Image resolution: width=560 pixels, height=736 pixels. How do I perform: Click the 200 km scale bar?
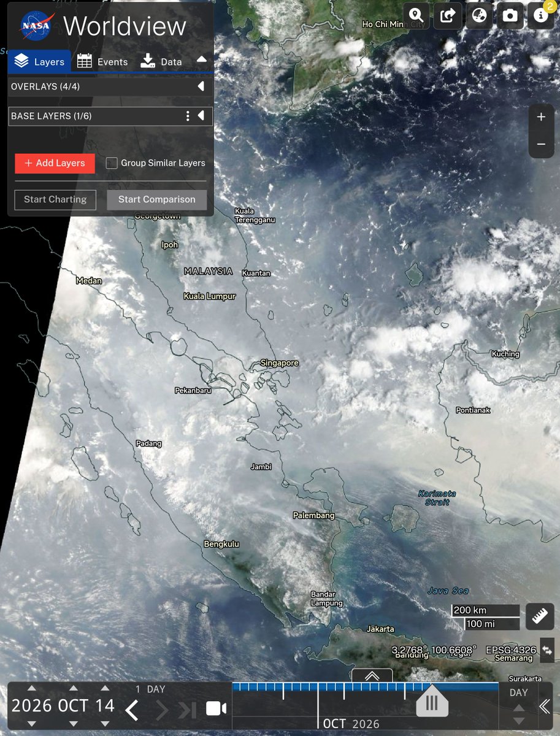pos(485,610)
